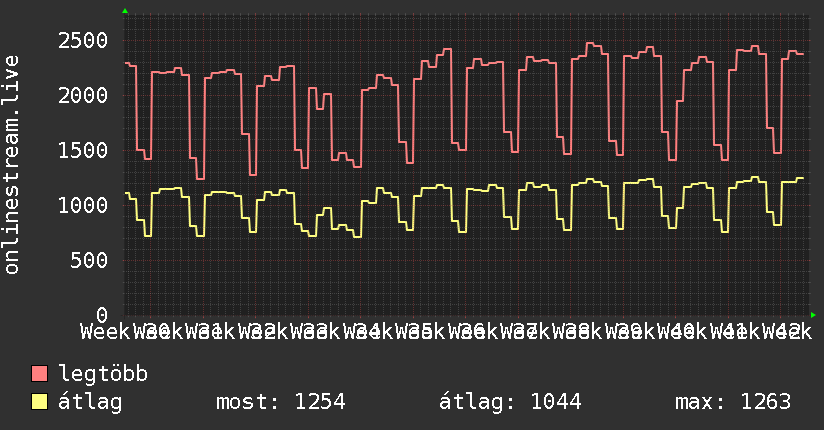
Task: Click the Week 38 x-axis label
Action: coord(544,331)
